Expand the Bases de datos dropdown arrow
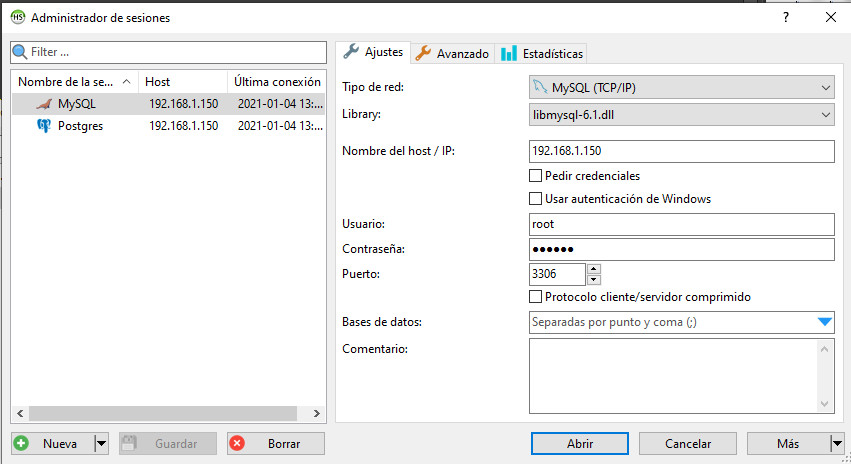 pyautogui.click(x=825, y=322)
